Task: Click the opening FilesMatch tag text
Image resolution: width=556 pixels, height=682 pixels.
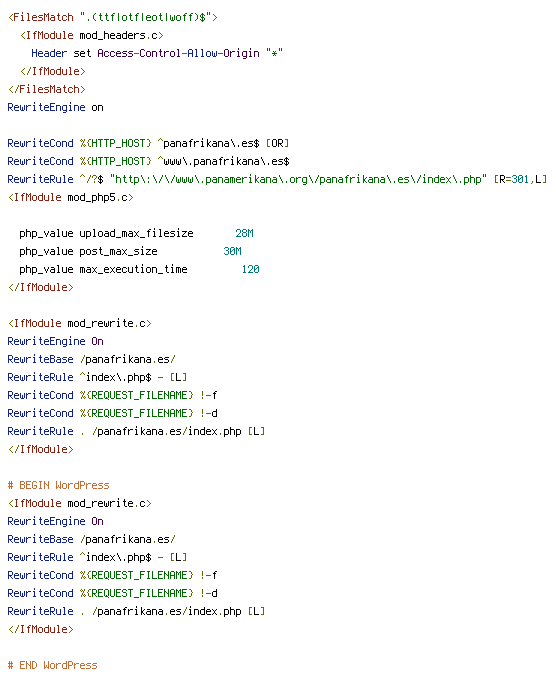Action: (x=113, y=17)
